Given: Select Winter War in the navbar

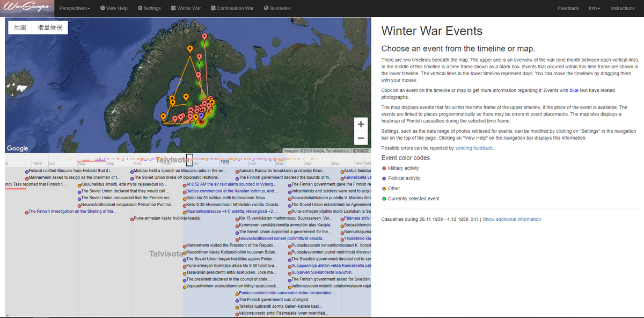Looking at the screenshot, I should (x=185, y=9).
